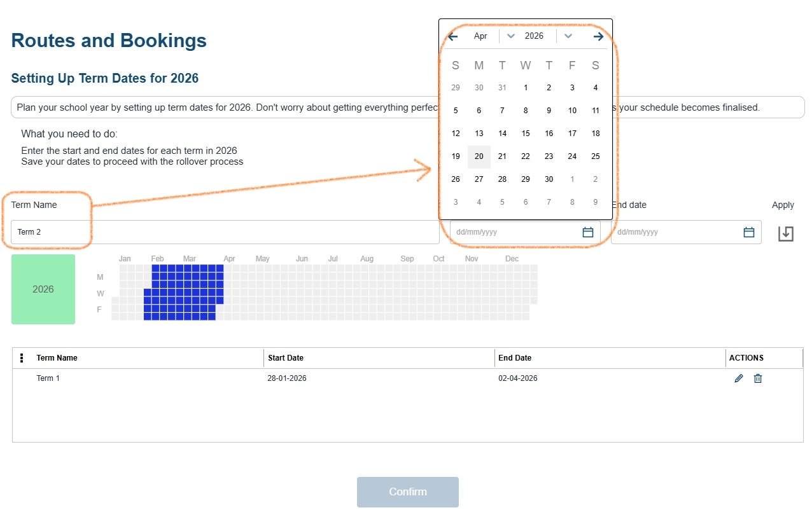The image size is (812, 510).
Task: Go to next month in calendar
Action: tap(598, 36)
